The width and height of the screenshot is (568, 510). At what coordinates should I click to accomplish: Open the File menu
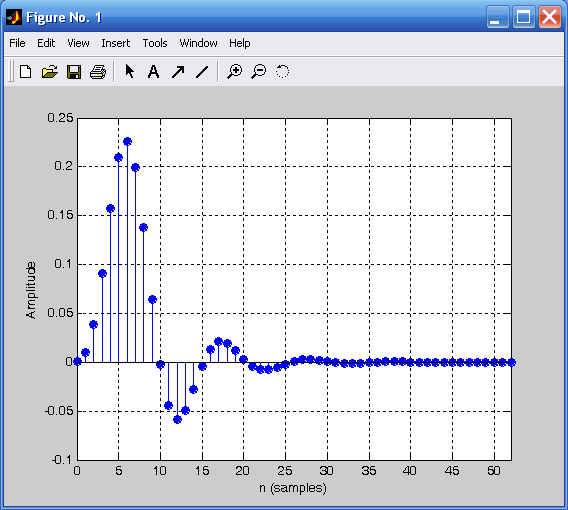pyautogui.click(x=17, y=43)
